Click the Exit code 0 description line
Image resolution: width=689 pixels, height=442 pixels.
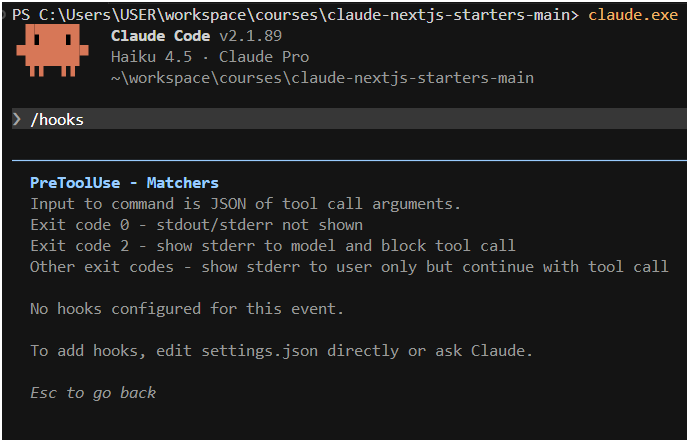(196, 225)
